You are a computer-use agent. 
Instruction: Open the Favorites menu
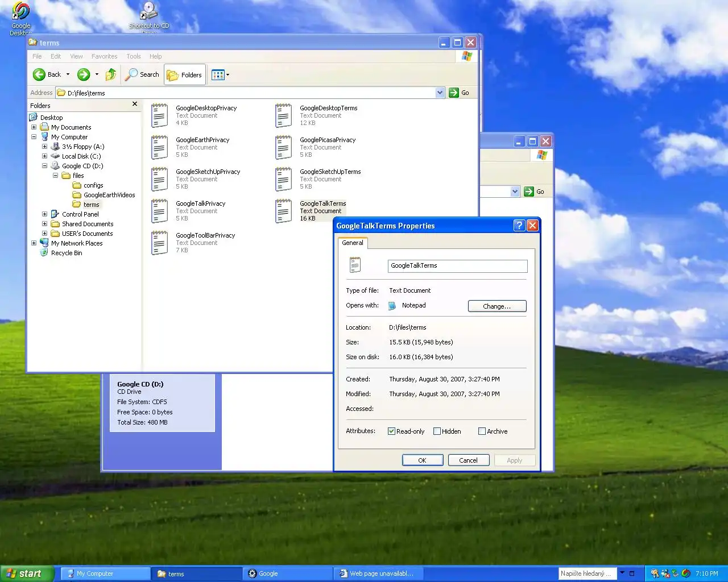point(104,56)
